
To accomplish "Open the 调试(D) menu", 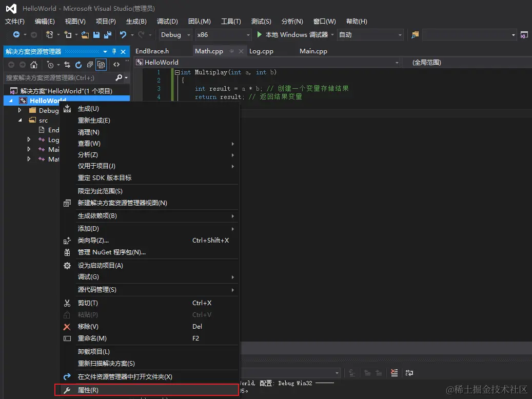I will point(167,22).
